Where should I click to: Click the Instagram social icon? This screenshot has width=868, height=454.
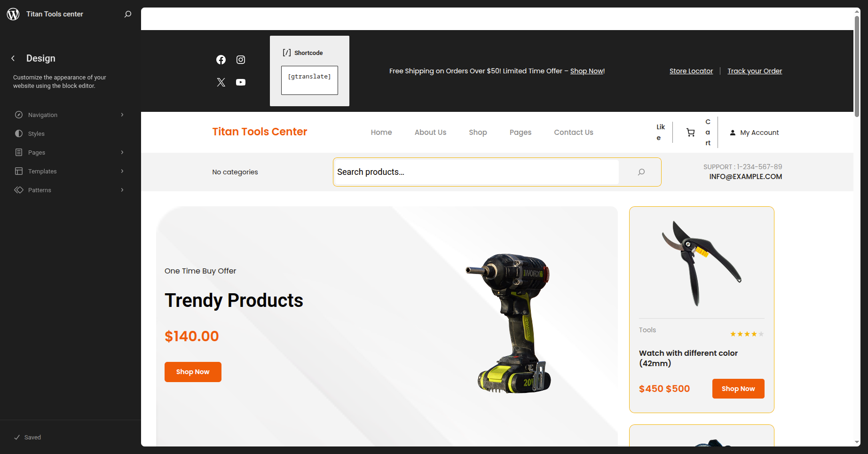pyautogui.click(x=241, y=60)
